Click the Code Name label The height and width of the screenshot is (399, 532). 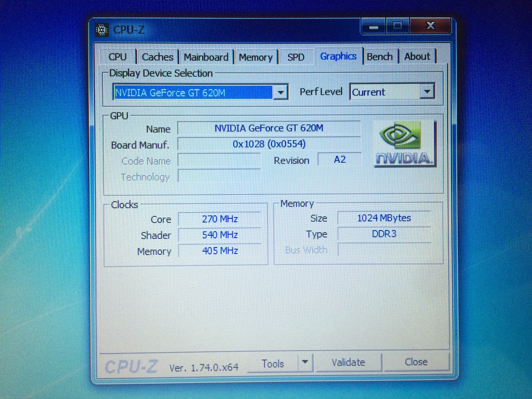(x=146, y=161)
